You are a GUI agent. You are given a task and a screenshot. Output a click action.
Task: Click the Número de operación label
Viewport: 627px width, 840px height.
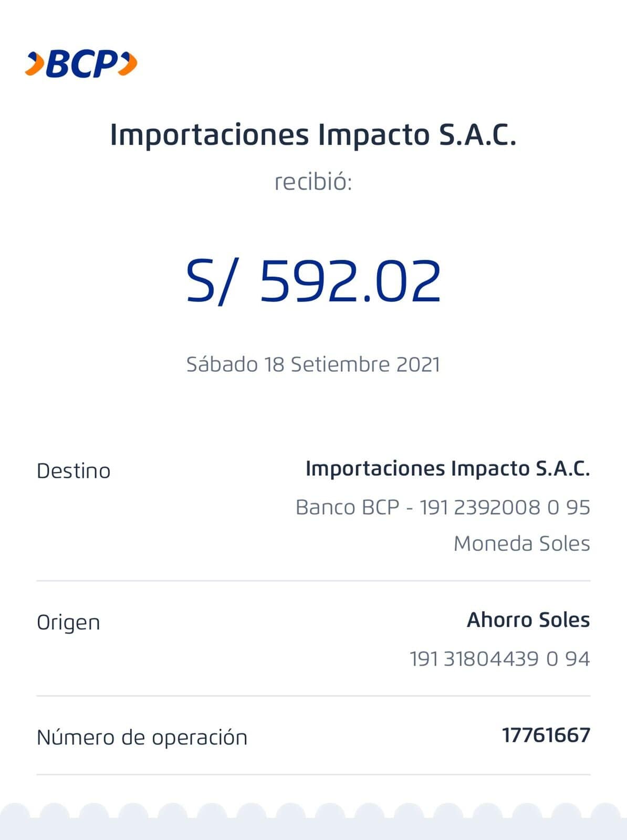tap(142, 737)
